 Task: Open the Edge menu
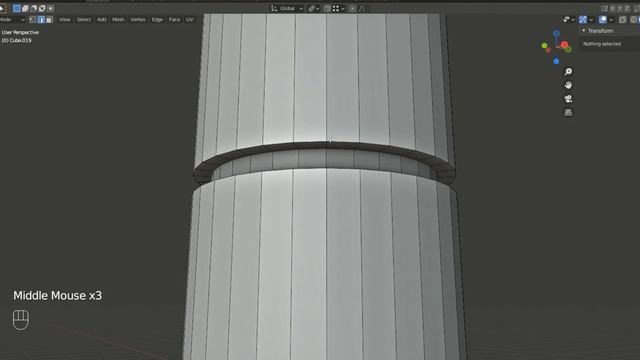[x=157, y=20]
